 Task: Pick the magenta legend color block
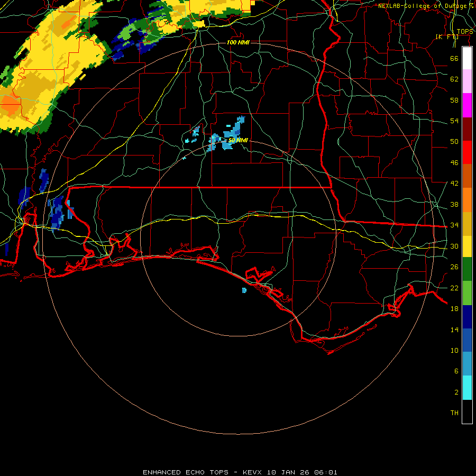click(x=467, y=105)
